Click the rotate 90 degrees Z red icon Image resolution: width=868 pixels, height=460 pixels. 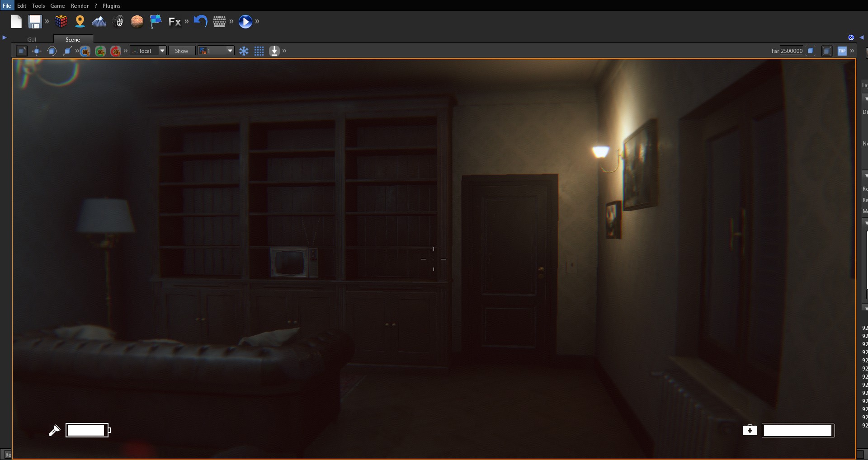coord(116,51)
